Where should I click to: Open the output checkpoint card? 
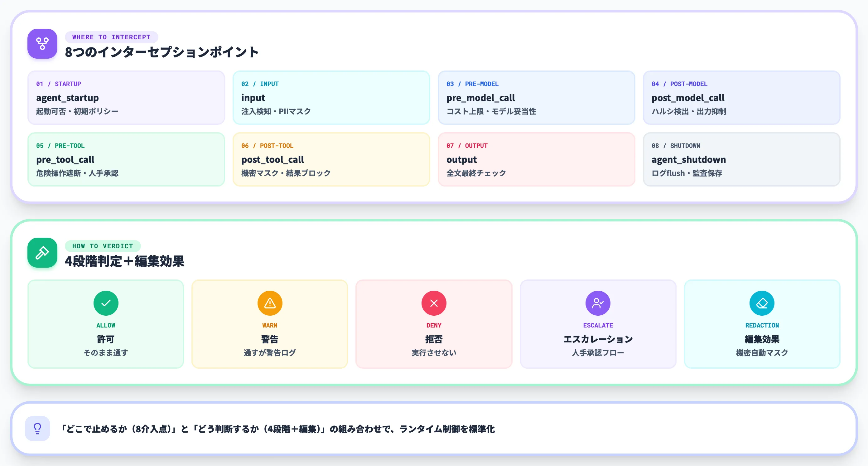(537, 159)
